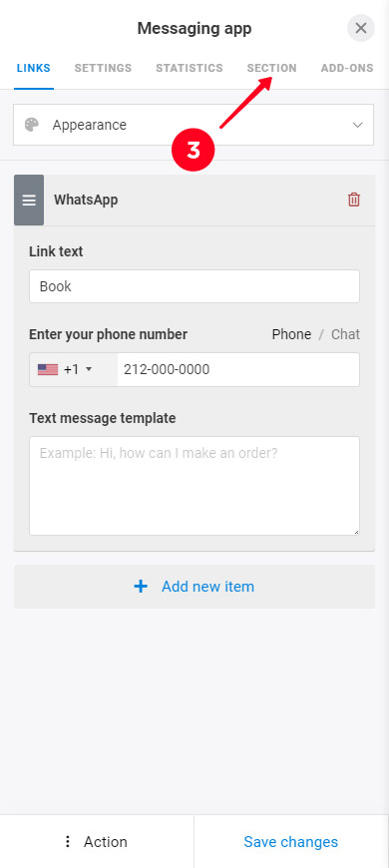
Task: Open the ADD-ONS tab
Action: [347, 68]
